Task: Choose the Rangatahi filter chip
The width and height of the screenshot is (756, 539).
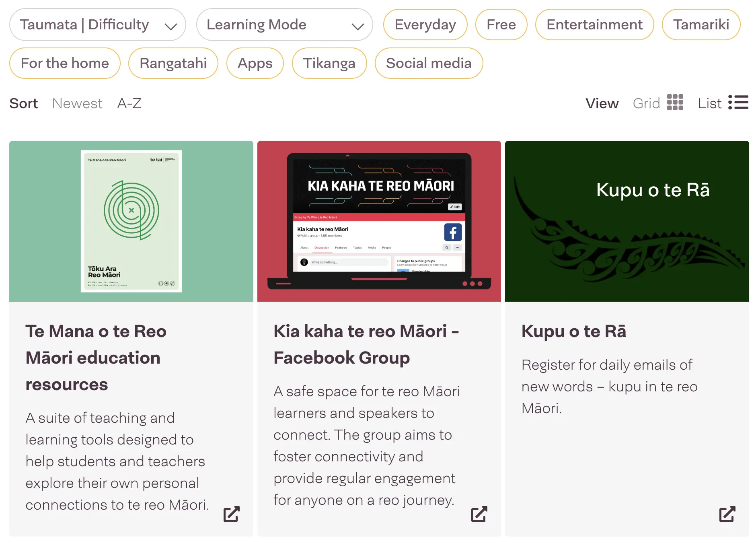Action: click(x=173, y=64)
